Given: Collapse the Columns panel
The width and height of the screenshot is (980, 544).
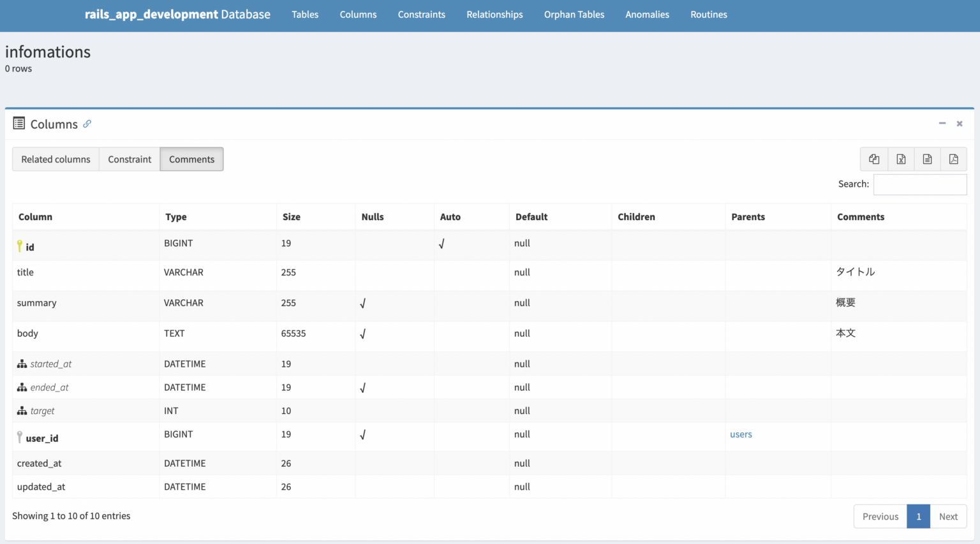Looking at the screenshot, I should pyautogui.click(x=942, y=123).
